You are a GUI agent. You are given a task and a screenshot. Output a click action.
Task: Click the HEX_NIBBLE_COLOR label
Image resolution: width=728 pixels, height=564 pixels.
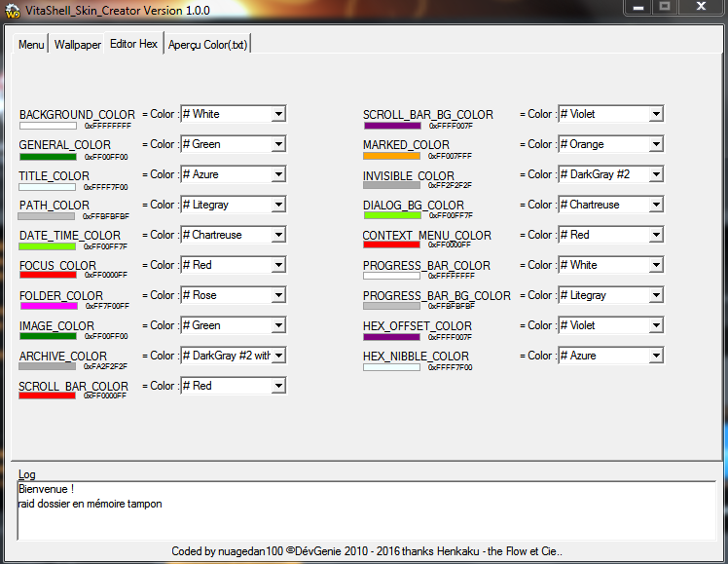[x=416, y=357]
